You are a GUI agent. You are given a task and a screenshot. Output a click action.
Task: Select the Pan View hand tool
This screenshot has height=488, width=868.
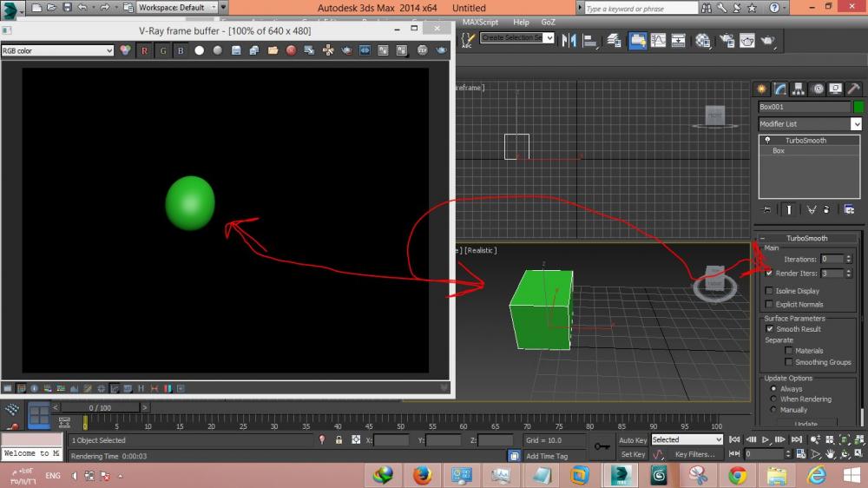[830, 454]
